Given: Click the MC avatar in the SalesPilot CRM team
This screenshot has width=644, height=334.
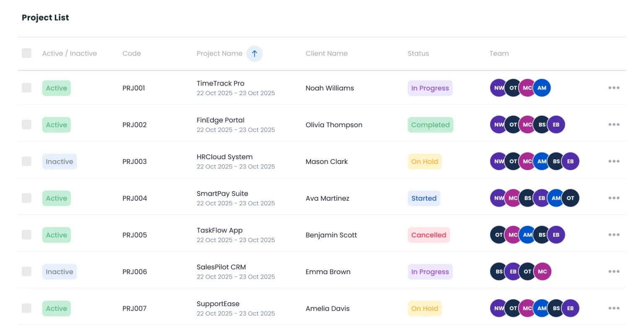Looking at the screenshot, I should [x=542, y=272].
